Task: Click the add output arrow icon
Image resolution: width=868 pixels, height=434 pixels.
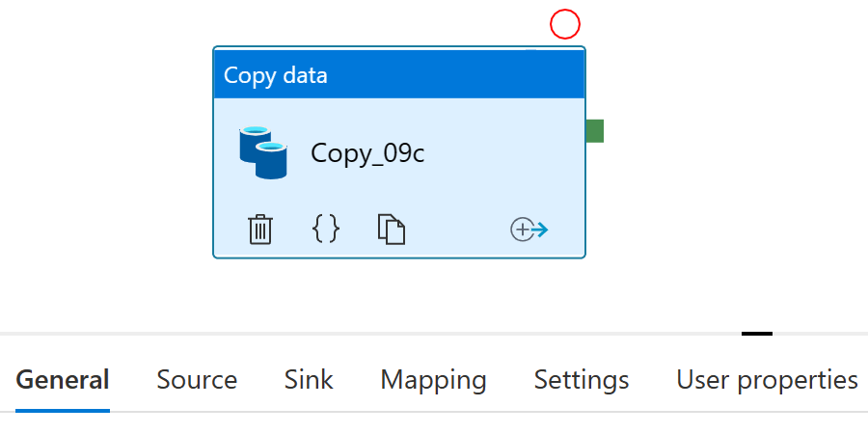Action: point(529,230)
